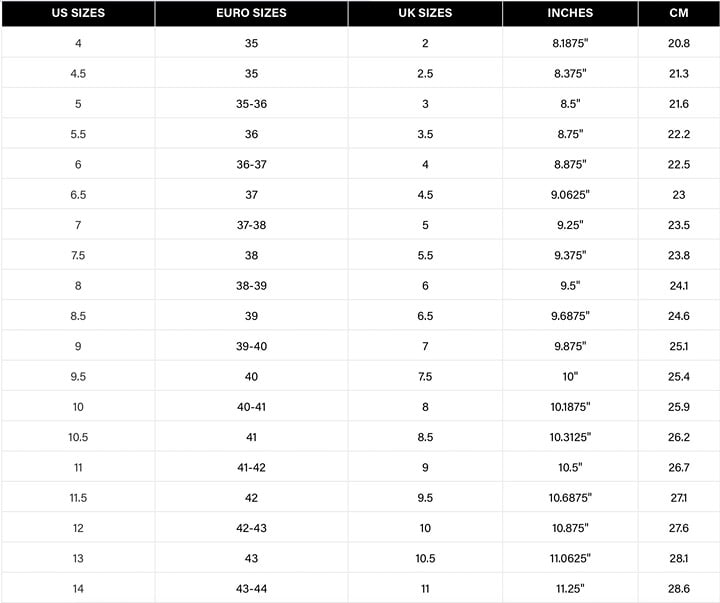Screen dimensions: 720x603
Task: Click the UK SIZES column header
Action: pos(425,13)
